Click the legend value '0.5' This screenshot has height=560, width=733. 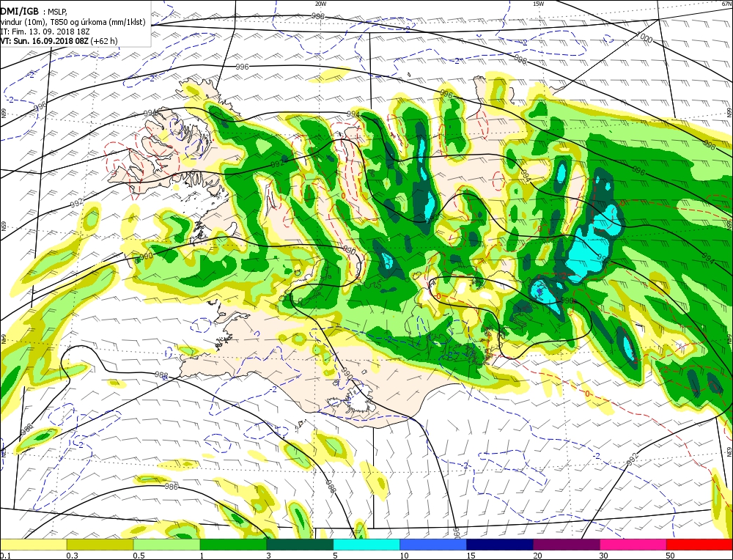[139, 556]
